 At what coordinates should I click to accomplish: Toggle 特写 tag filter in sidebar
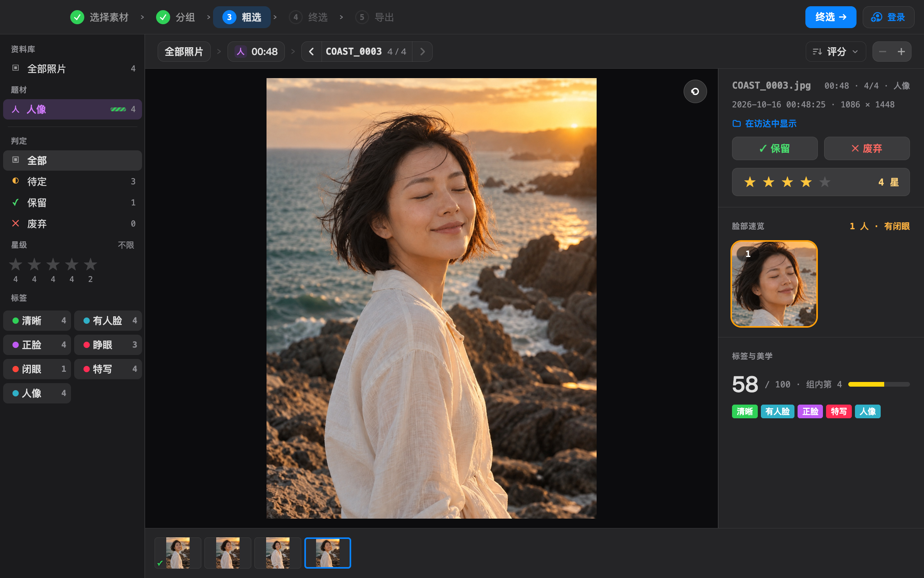click(x=108, y=369)
